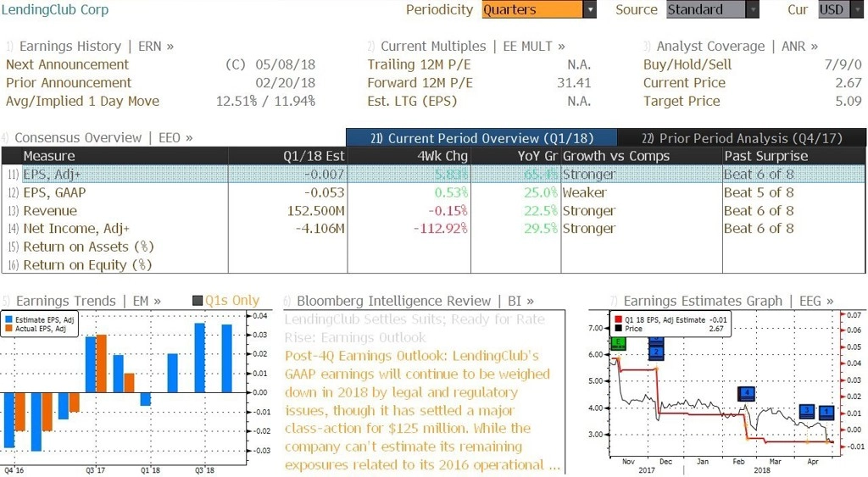Click Beat 5 of 8 past surprise

[759, 192]
